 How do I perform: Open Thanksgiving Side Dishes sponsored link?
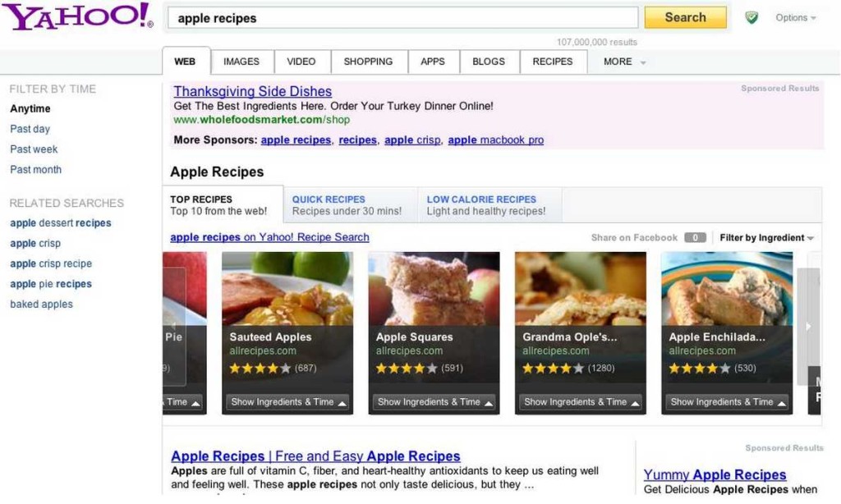coord(253,92)
